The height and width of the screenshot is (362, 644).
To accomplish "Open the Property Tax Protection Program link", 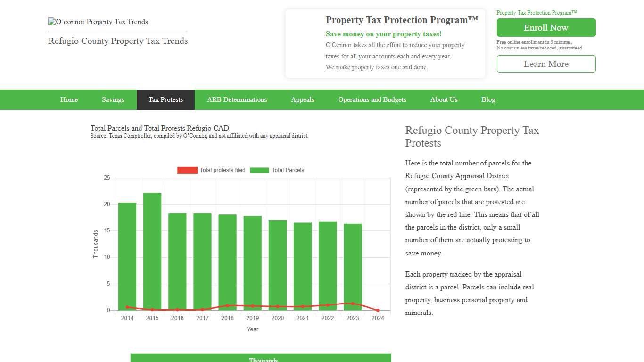I will click(536, 13).
